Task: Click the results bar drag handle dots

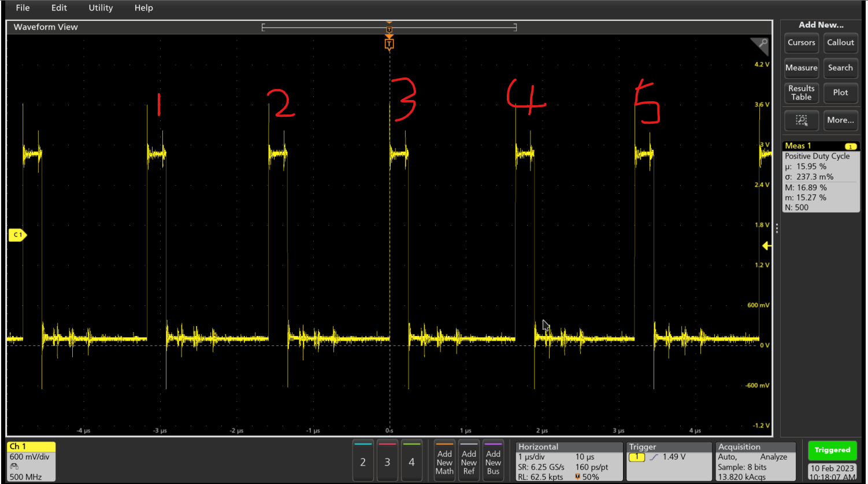Action: pos(777,229)
